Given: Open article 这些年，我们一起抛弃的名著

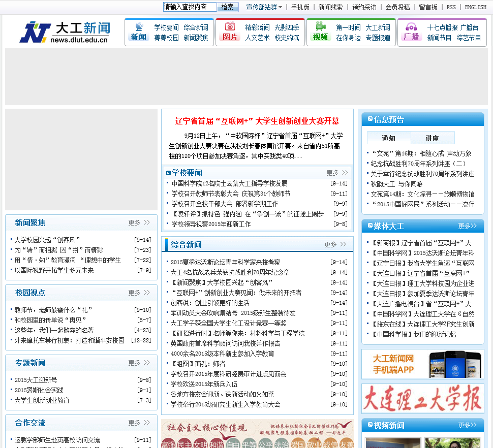Looking at the screenshot, I should point(54,330).
